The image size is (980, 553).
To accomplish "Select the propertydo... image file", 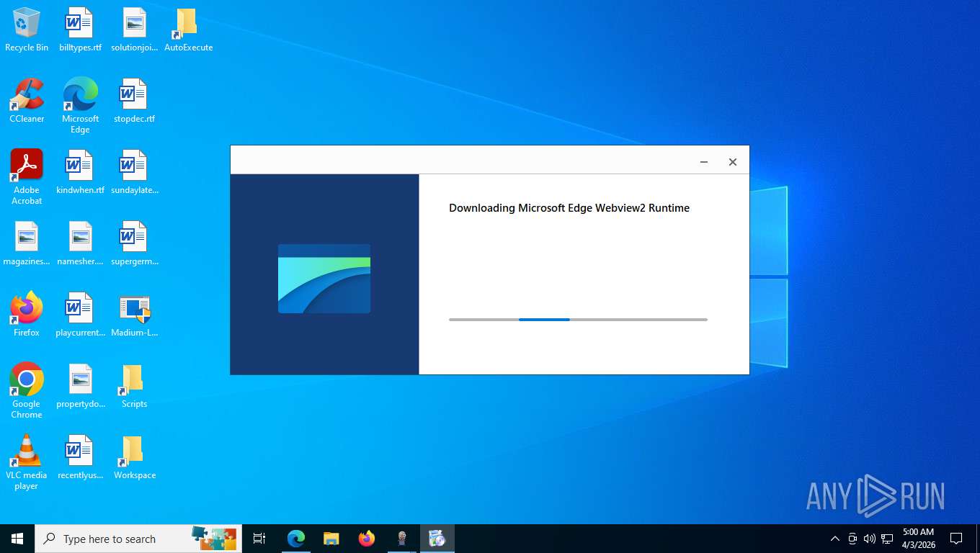I will (x=80, y=386).
